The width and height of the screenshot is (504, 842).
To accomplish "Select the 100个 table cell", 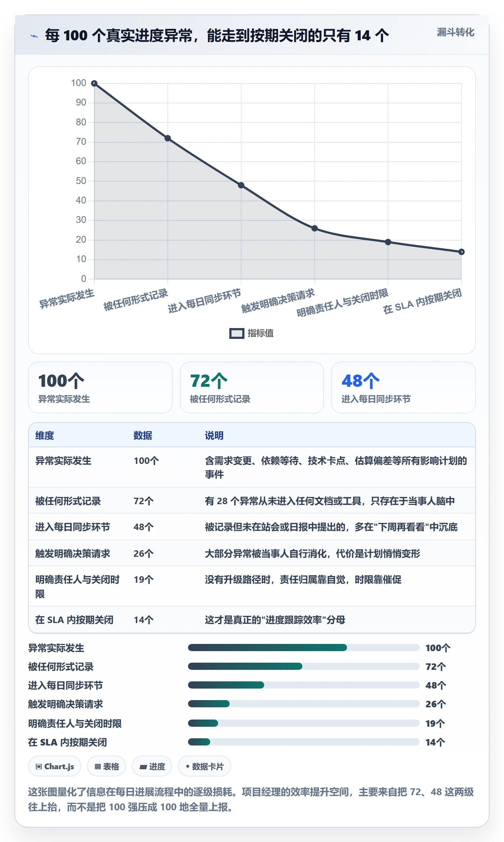I will tap(147, 461).
